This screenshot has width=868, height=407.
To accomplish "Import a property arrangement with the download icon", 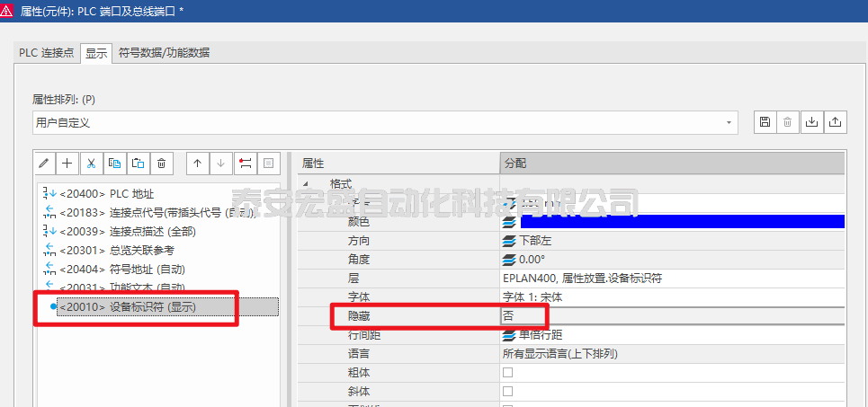I will pos(811,122).
